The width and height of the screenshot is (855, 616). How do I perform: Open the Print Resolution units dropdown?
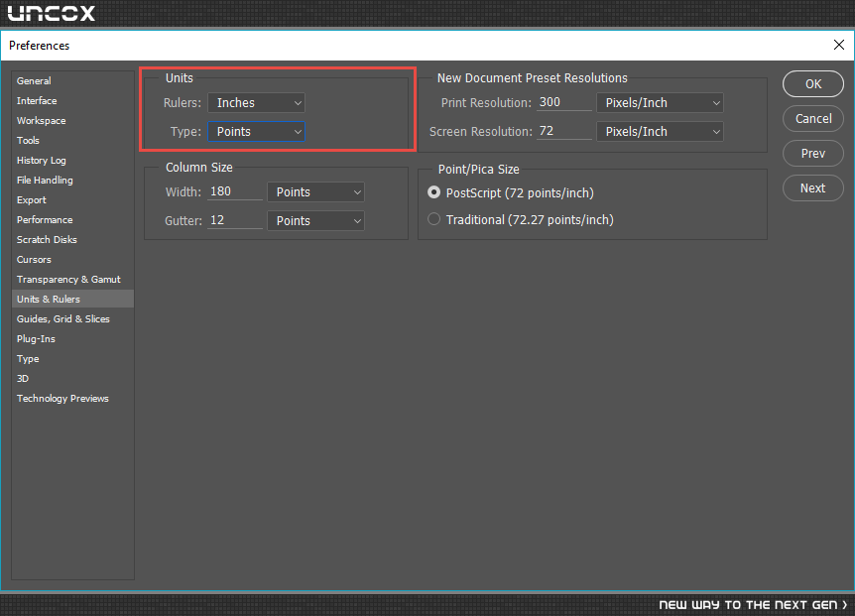pos(660,102)
